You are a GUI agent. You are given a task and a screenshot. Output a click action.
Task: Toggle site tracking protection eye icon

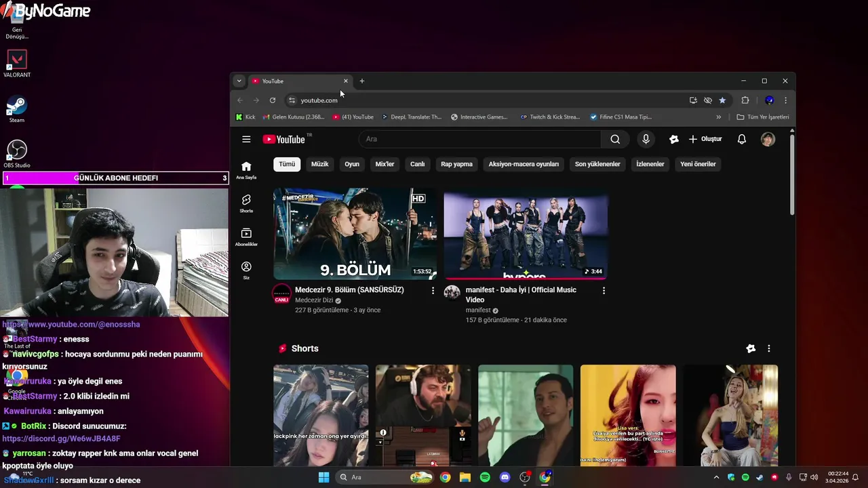click(x=707, y=100)
